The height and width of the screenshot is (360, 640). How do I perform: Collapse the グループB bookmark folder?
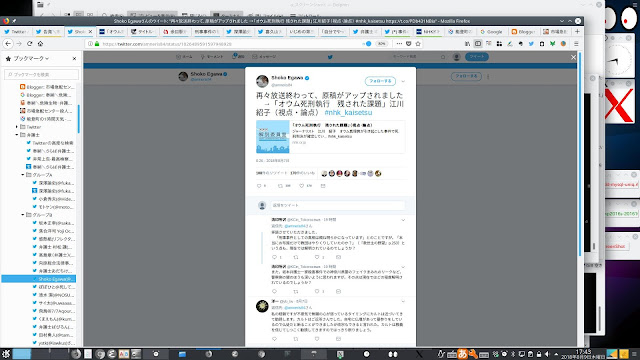pos(23,215)
